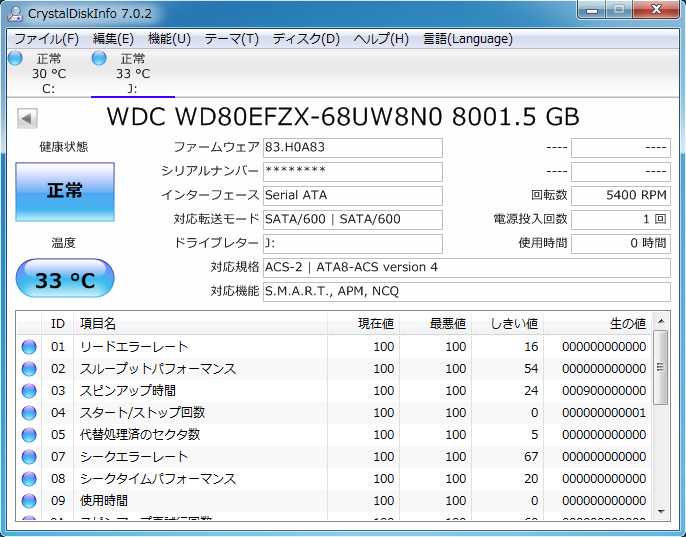Click the power on count 1 回 field
This screenshot has height=537, width=686.
click(x=621, y=220)
